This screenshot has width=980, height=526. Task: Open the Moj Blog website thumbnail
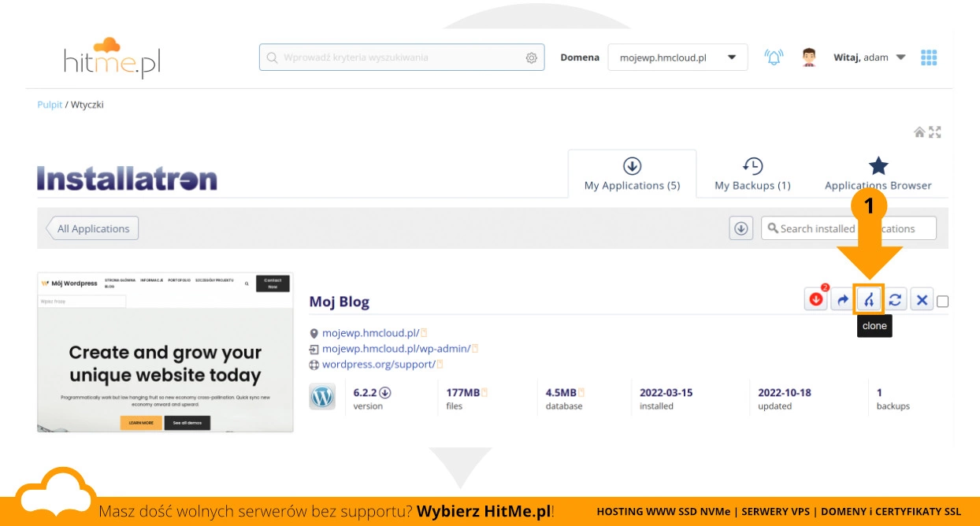[165, 352]
